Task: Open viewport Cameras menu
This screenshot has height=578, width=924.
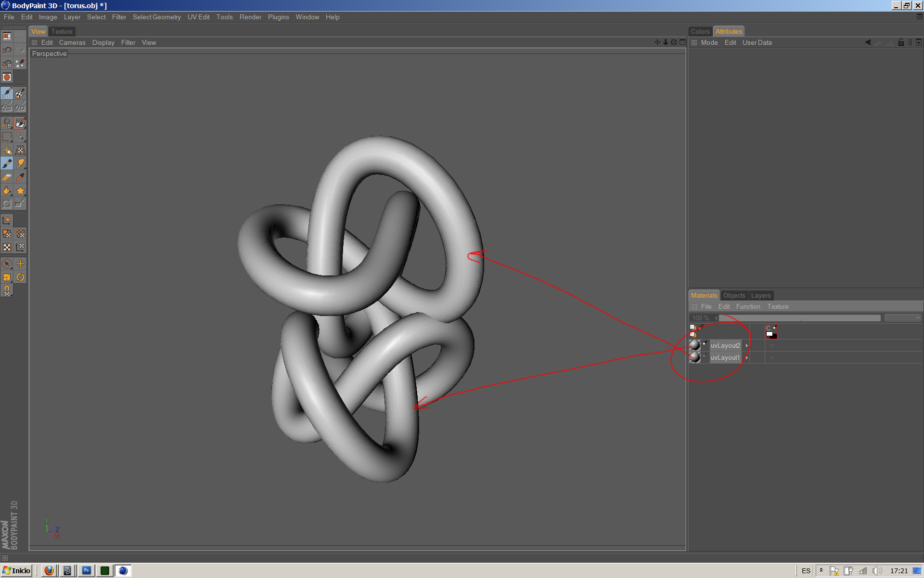Action: [72, 42]
